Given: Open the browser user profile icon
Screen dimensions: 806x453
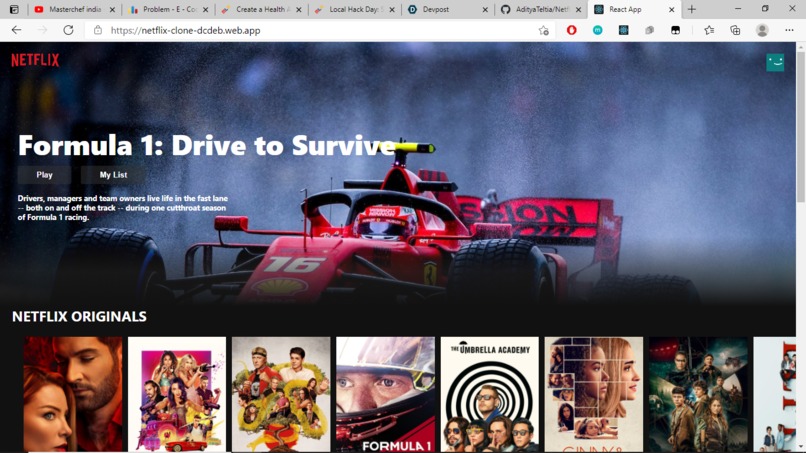Looking at the screenshot, I should coord(762,30).
